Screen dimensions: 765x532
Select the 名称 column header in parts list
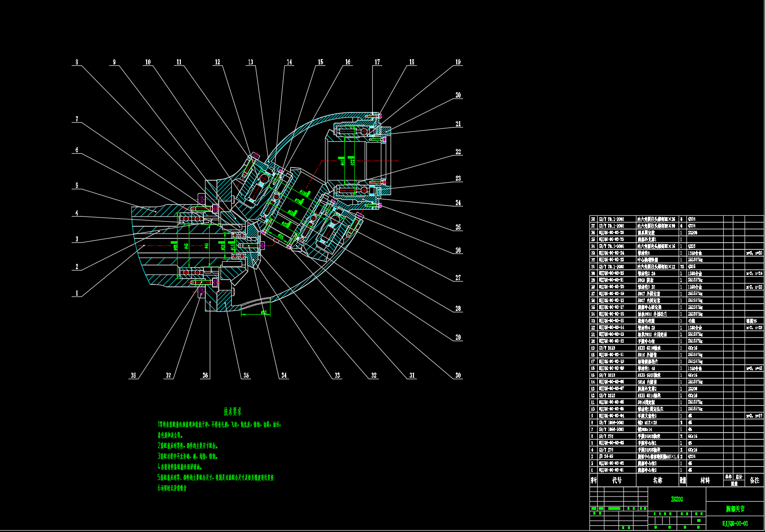click(x=657, y=480)
